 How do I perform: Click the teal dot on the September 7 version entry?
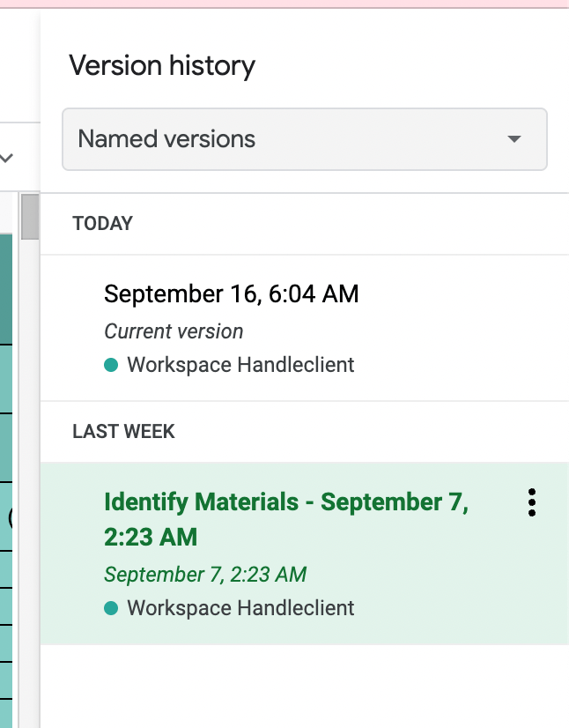point(112,607)
